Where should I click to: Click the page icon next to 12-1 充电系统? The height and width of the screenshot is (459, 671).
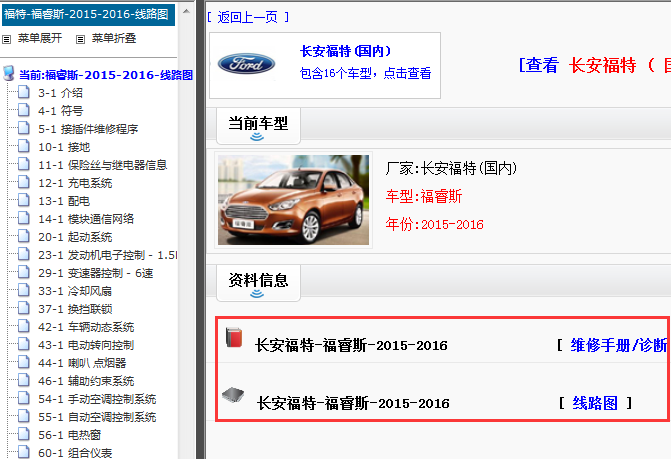pyautogui.click(x=24, y=182)
